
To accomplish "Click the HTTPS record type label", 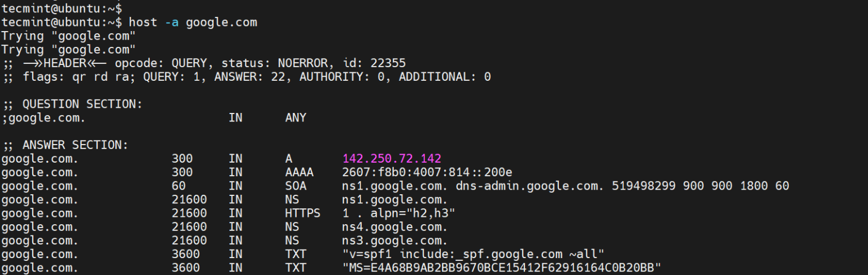I will [303, 213].
